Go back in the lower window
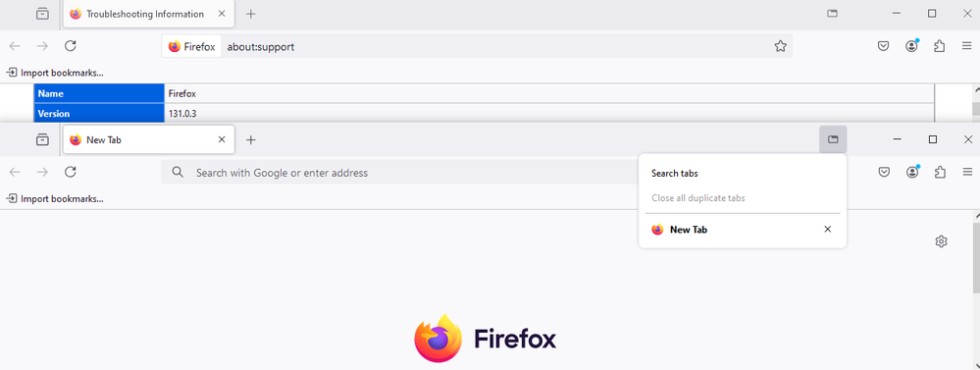Screen dimensions: 980x370 pyautogui.click(x=15, y=172)
